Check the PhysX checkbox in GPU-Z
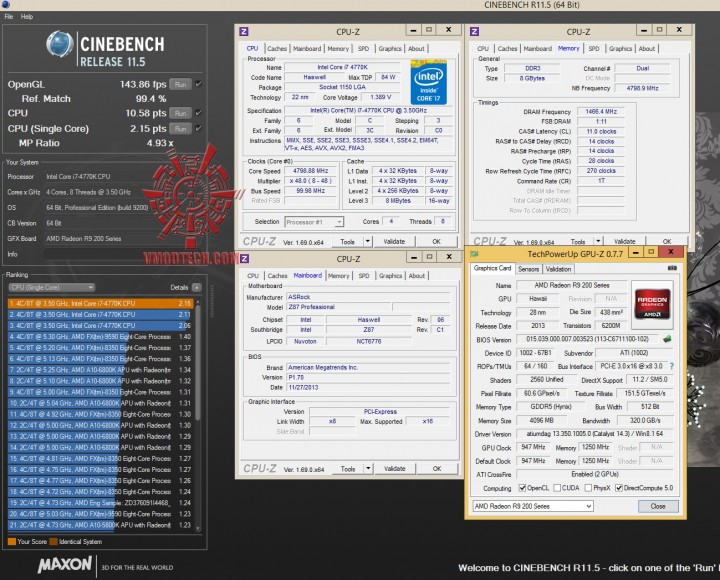Image resolution: width=720 pixels, height=580 pixels. coord(588,488)
